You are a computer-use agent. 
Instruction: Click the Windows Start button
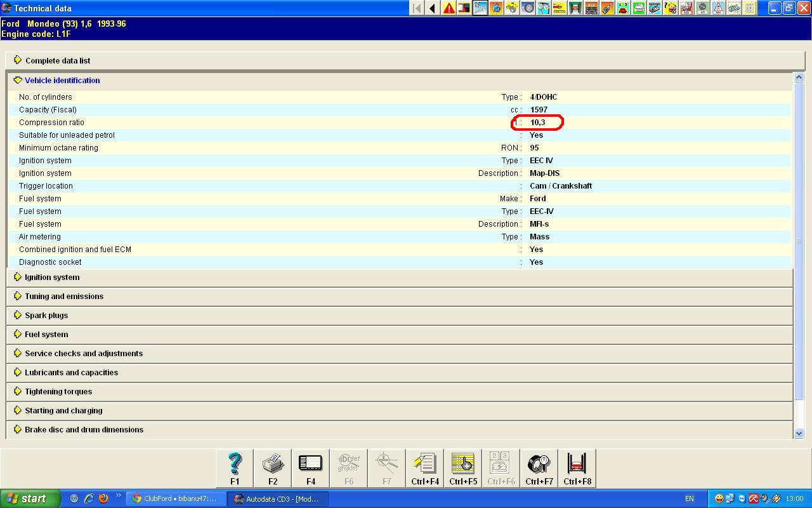click(x=30, y=499)
